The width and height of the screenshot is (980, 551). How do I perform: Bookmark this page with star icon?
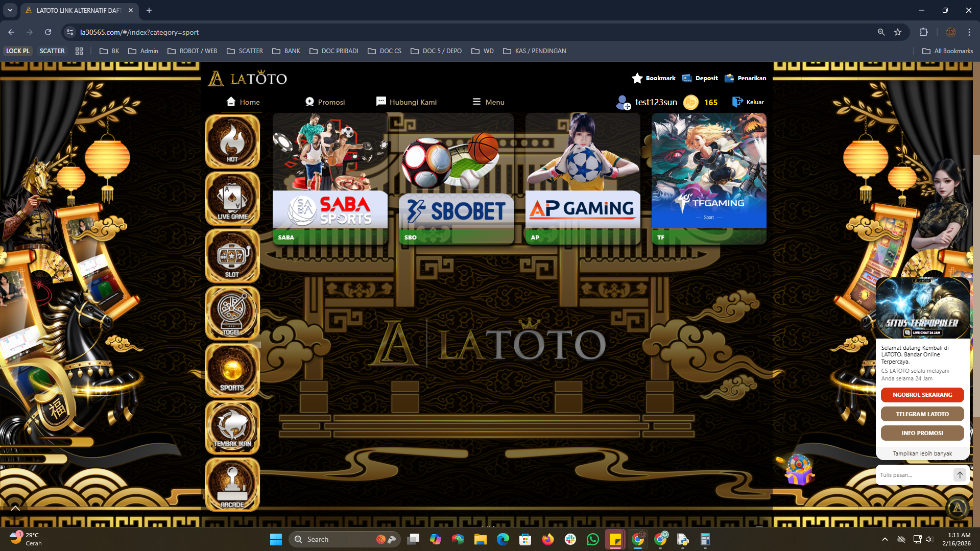pyautogui.click(x=898, y=32)
